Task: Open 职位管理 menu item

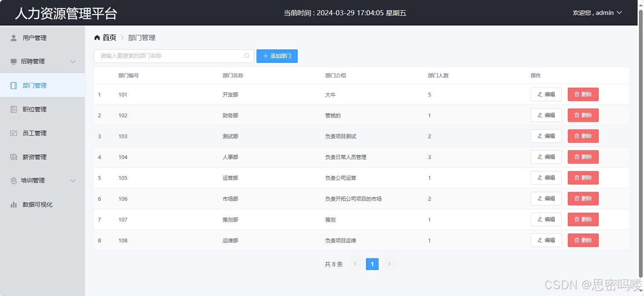Action: [43, 109]
